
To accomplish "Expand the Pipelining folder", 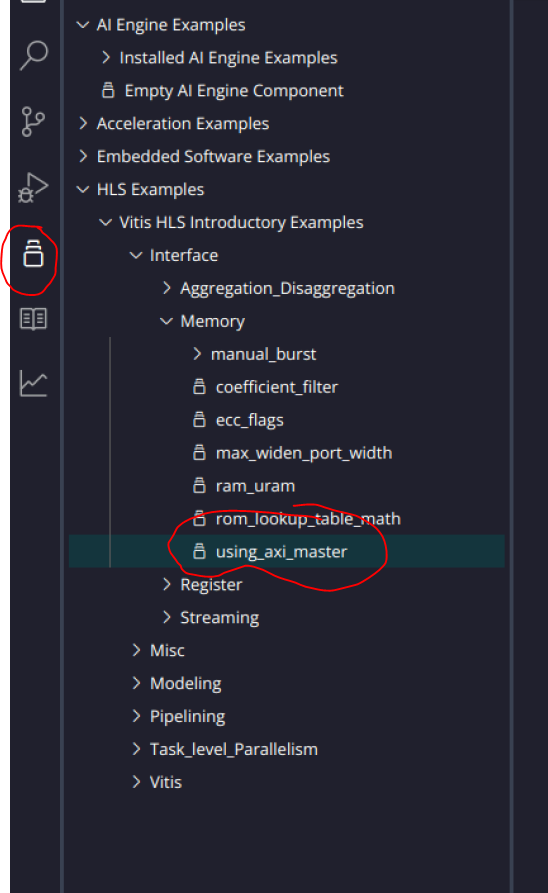I will tap(136, 716).
